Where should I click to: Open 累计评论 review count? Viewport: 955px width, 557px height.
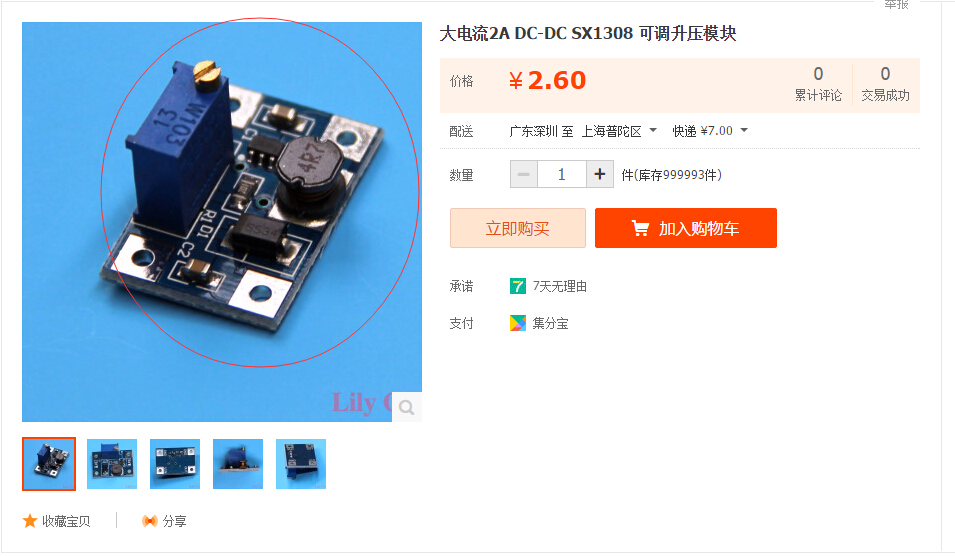(818, 85)
